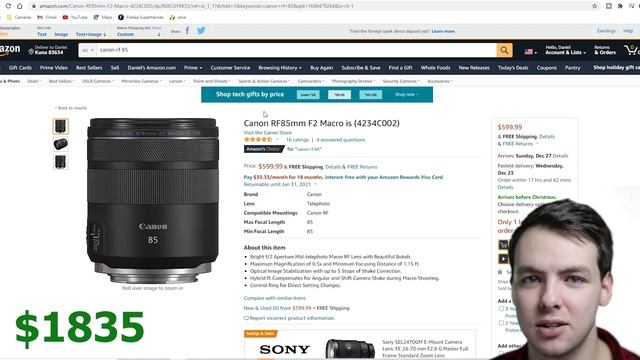Click Report incorrect product information
This screenshot has width=640, height=360.
289,318
